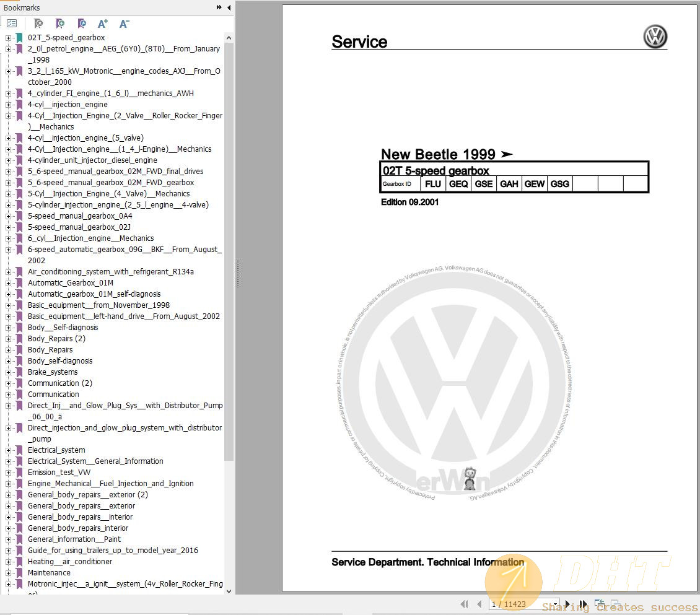Expand the Body__Self-diagnosis bookmark
The width and height of the screenshot is (700, 615).
(x=8, y=328)
